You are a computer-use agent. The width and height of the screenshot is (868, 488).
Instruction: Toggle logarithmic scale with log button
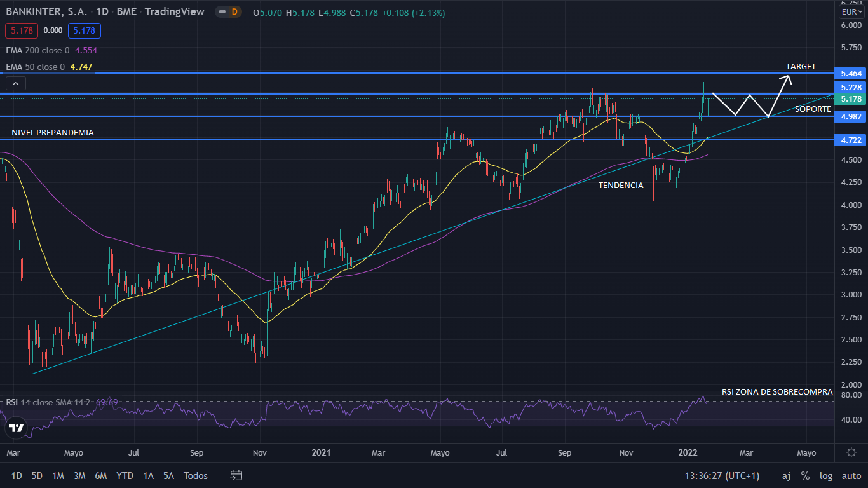826,475
